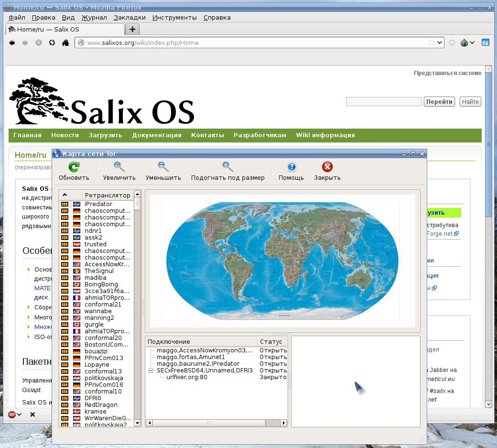Select the maggo,bauruine2,IPredator connection
This screenshot has width=497, height=448.
198,364
